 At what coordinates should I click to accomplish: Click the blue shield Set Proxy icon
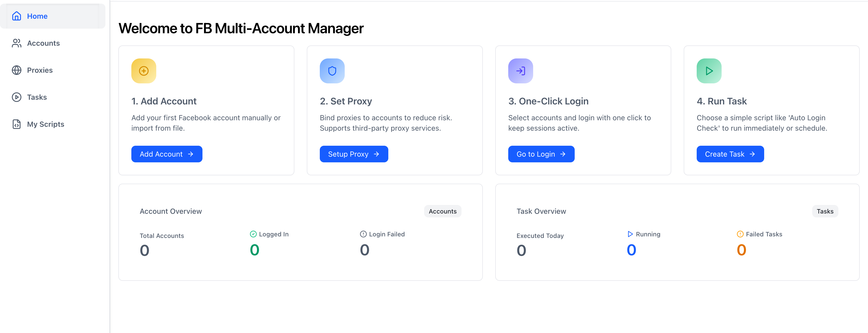point(332,71)
